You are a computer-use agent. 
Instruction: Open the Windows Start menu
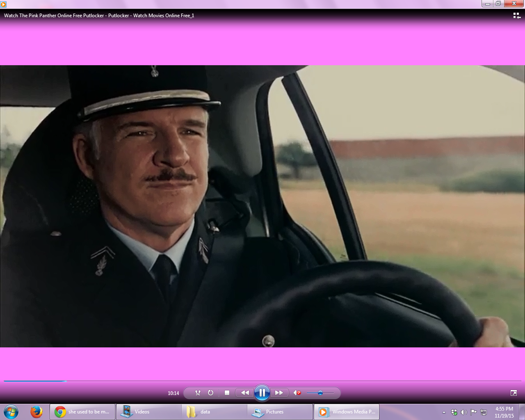11,411
